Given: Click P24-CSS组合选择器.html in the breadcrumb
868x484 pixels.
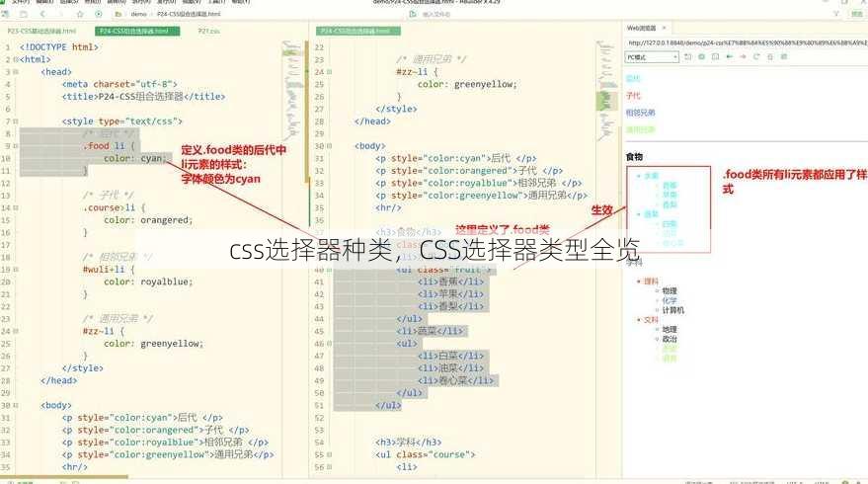Looking at the screenshot, I should tap(189, 14).
